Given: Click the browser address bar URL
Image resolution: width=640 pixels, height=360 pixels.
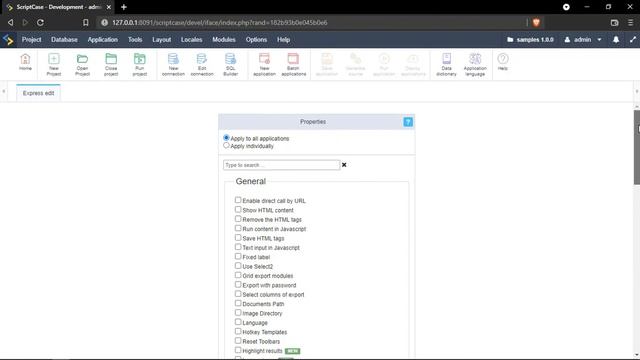Looking at the screenshot, I should pyautogui.click(x=220, y=22).
